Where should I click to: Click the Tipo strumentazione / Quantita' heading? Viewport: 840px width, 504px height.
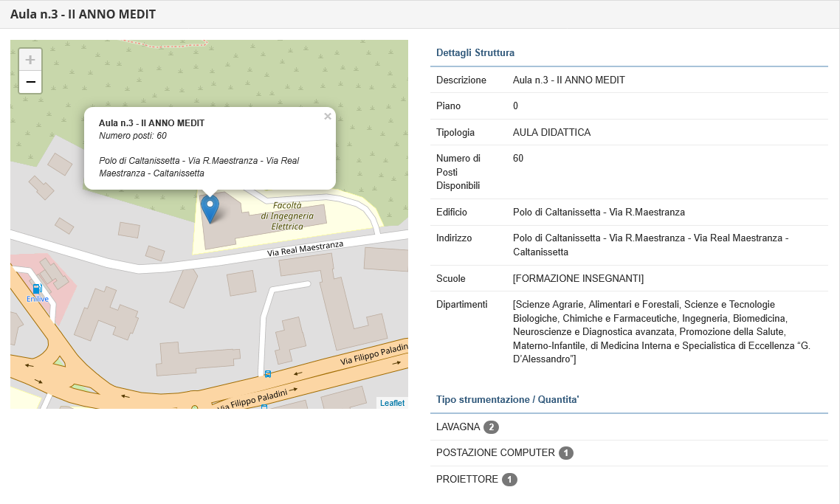[508, 399]
